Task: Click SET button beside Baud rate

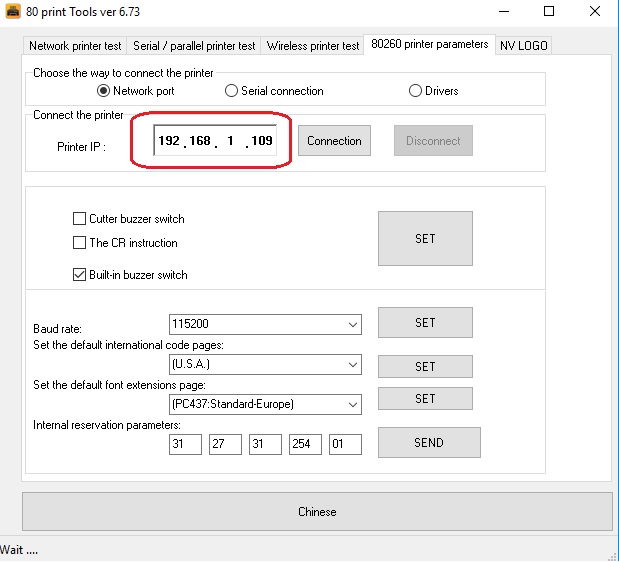Action: 425,323
